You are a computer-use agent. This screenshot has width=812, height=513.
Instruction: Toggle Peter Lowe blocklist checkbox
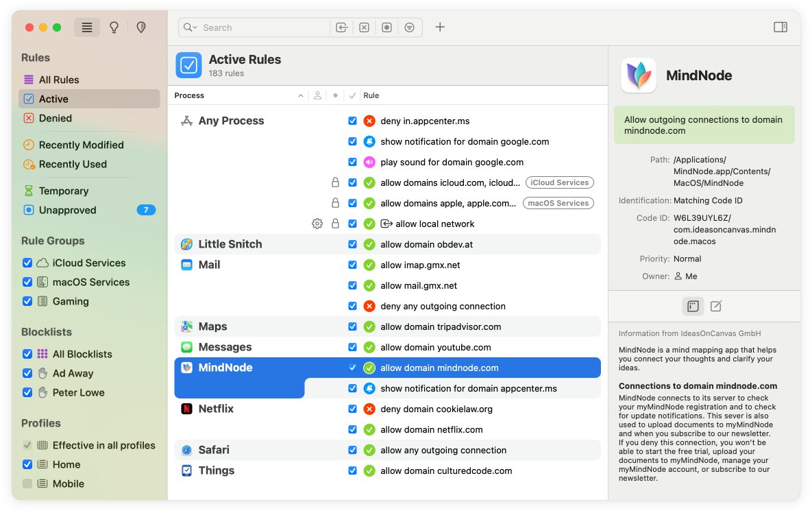[27, 392]
